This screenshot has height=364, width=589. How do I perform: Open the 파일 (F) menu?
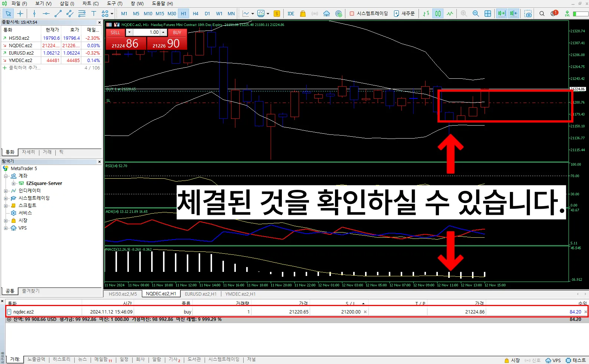19,3
